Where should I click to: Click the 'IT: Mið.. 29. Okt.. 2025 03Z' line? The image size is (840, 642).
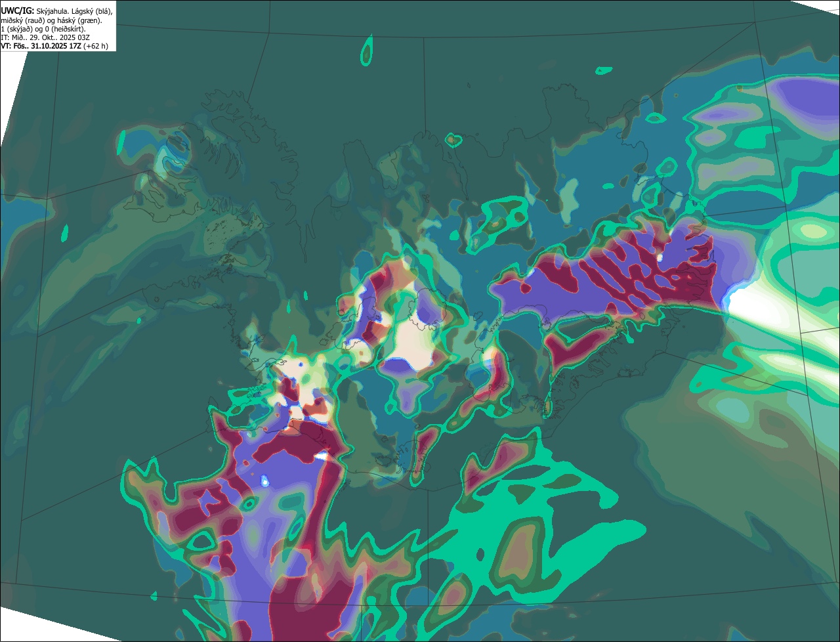pos(45,37)
